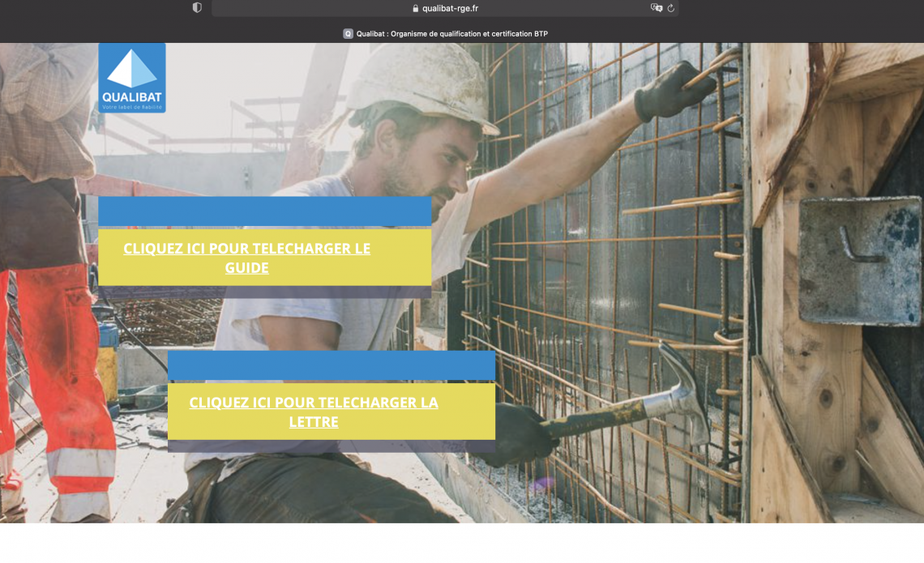The height and width of the screenshot is (563, 924).
Task: Open the 'Cliquez ici pour telecharger le guide' link
Action: point(246,258)
